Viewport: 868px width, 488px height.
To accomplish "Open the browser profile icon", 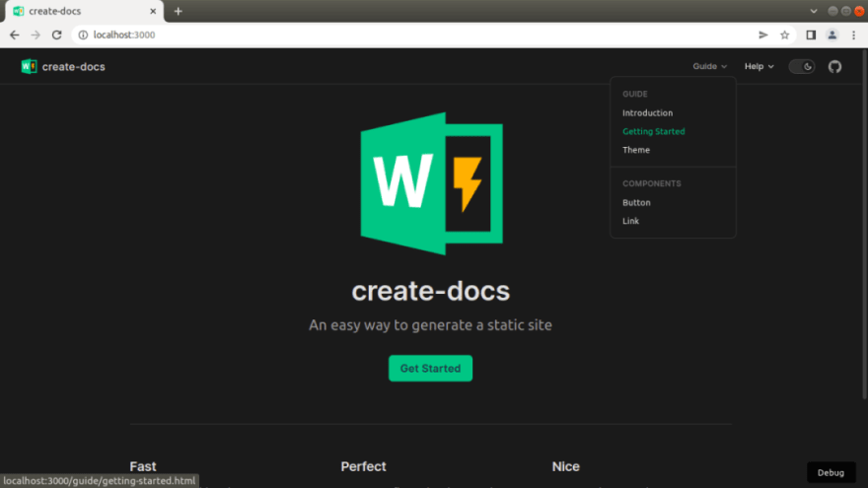I will 832,35.
